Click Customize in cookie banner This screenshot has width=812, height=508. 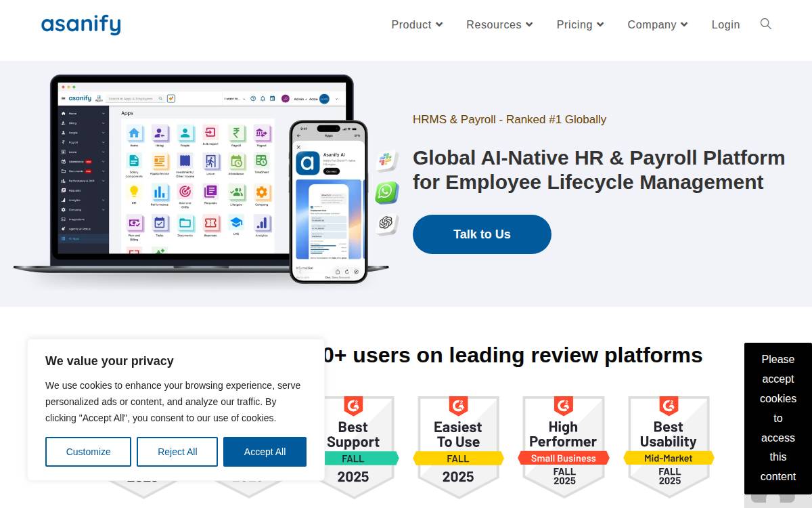click(88, 452)
